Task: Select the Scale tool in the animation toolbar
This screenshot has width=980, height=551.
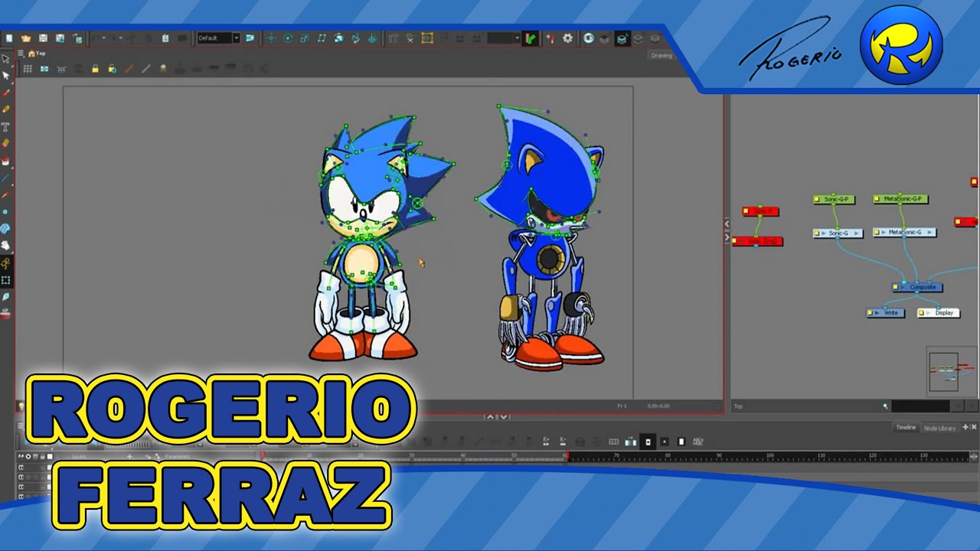Action: click(305, 37)
